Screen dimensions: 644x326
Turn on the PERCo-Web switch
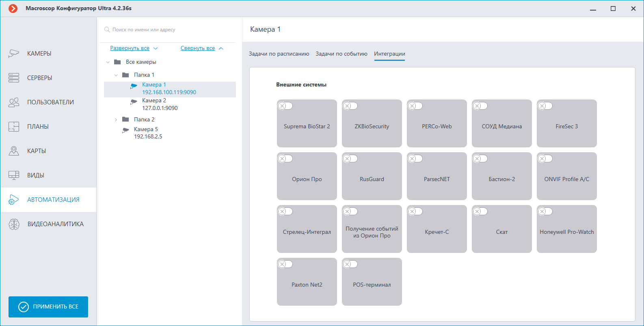point(415,106)
